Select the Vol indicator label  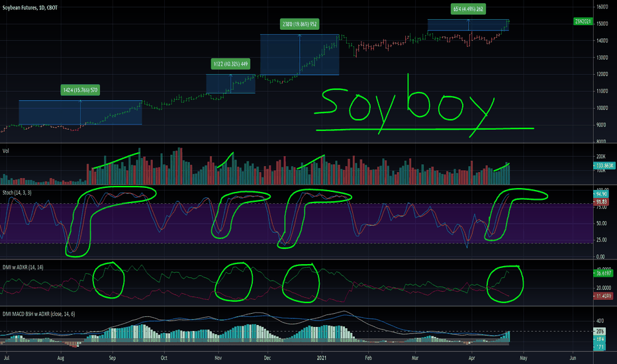5,151
